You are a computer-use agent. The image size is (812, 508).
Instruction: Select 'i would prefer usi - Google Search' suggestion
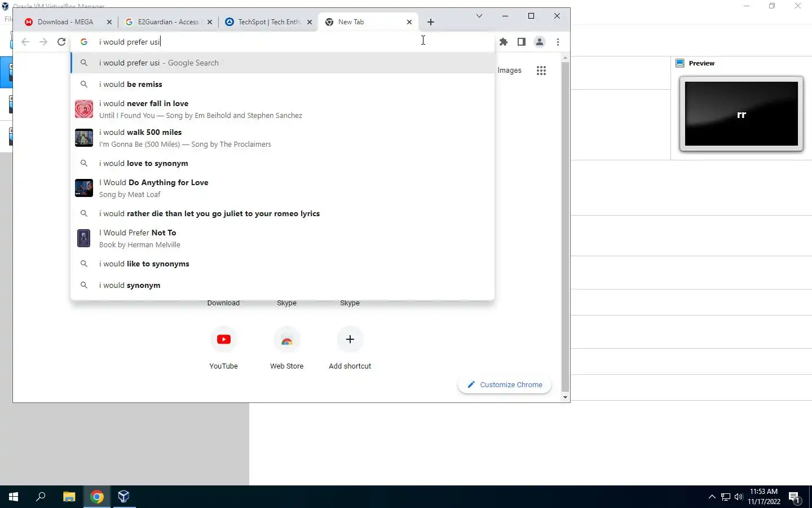[283, 63]
